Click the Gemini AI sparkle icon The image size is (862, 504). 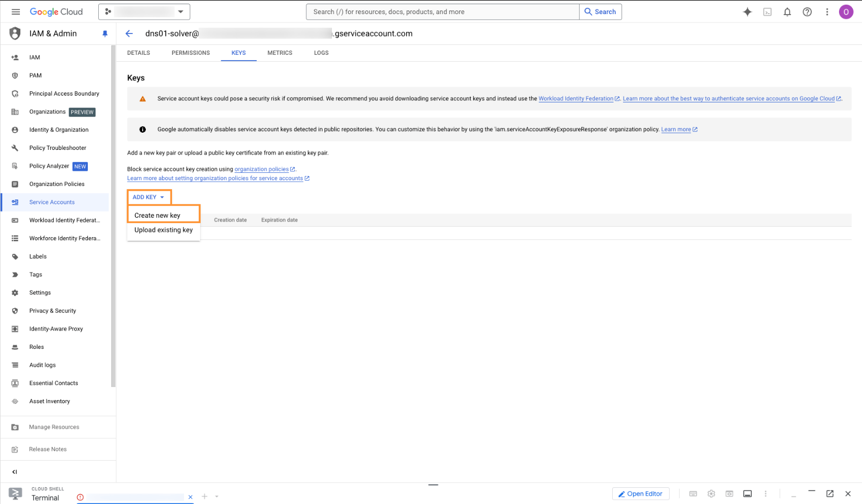[747, 12]
